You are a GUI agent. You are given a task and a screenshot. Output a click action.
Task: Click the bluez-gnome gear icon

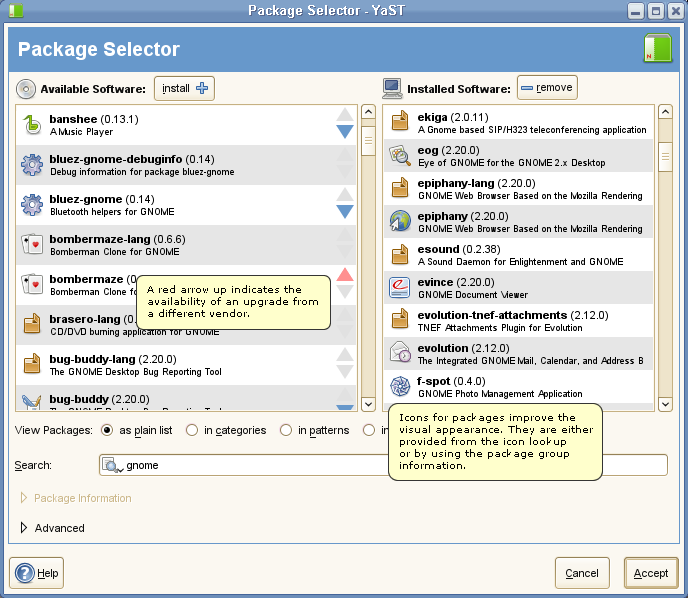point(32,205)
